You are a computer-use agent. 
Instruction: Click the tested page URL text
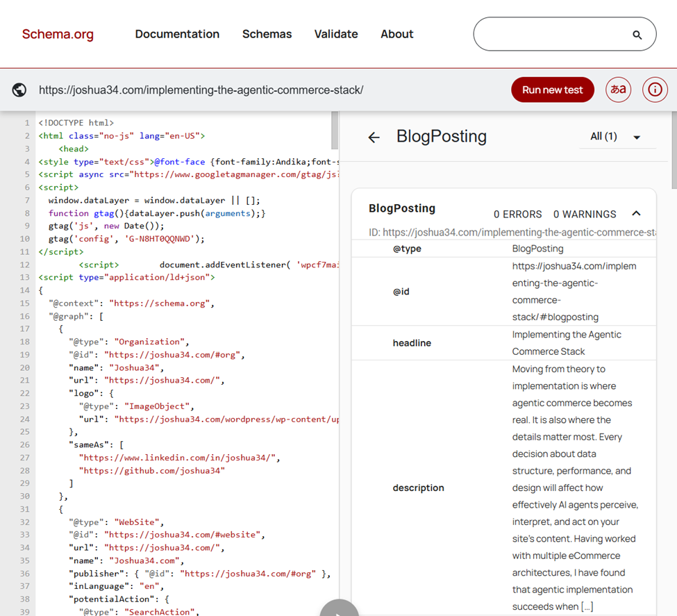(201, 90)
